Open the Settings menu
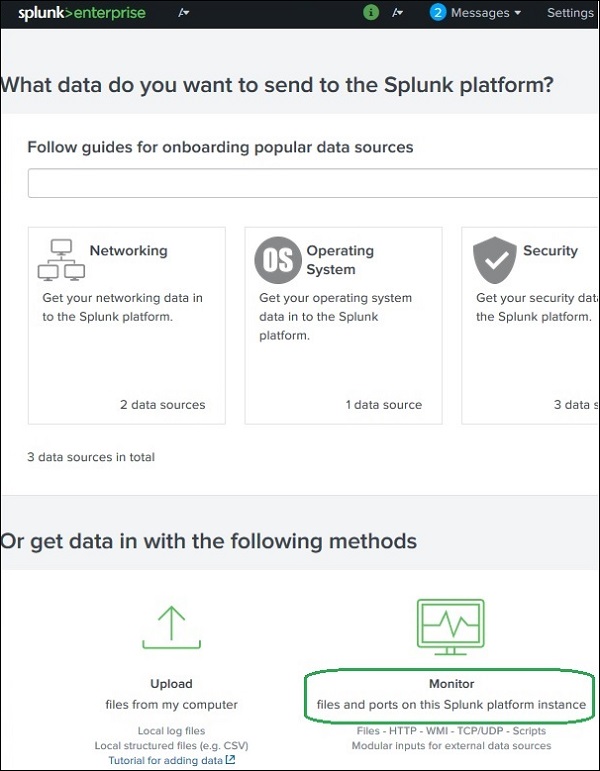This screenshot has height=771, width=600. (570, 13)
